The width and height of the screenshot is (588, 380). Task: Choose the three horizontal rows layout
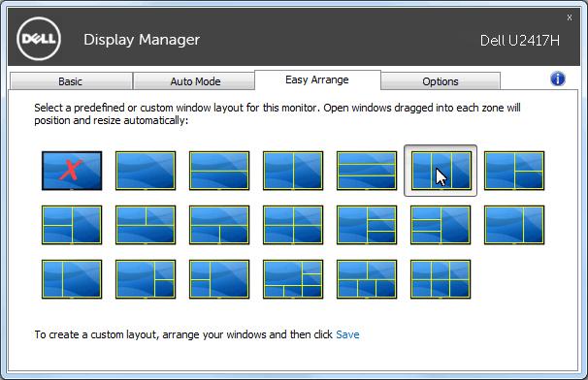pyautogui.click(x=367, y=171)
